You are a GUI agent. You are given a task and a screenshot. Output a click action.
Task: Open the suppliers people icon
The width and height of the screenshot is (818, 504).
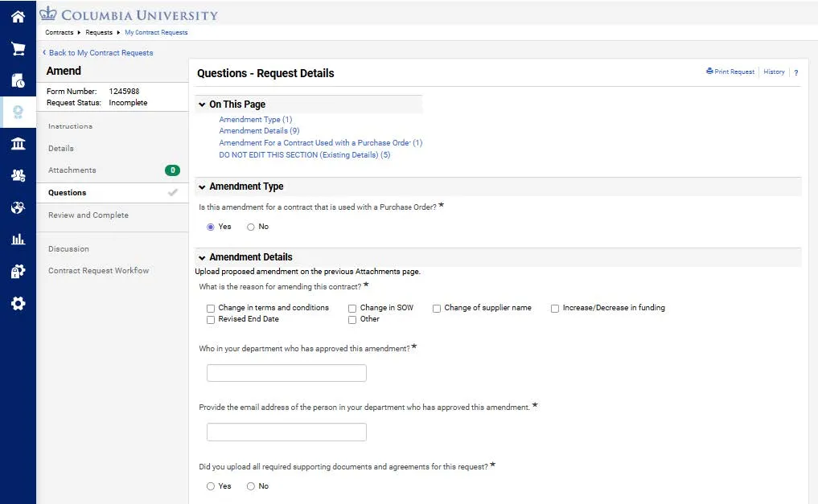[x=18, y=176]
